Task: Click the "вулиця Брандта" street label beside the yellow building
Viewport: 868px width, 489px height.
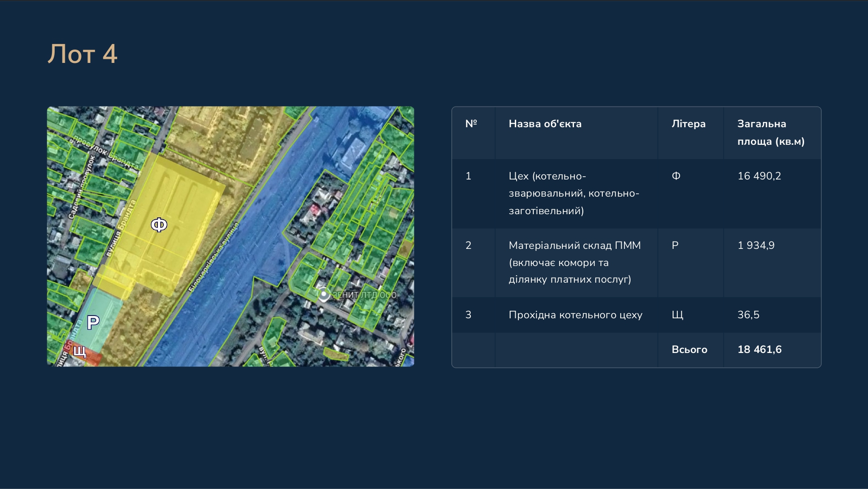Action: [x=120, y=228]
